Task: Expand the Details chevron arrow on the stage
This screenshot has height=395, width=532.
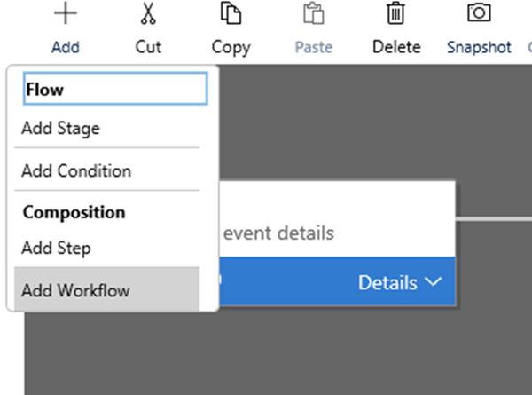Action: pos(433,282)
